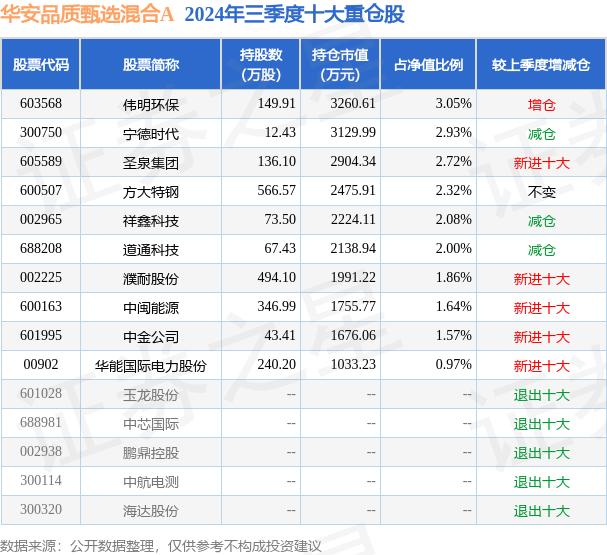Select stock code 600507

[x=41, y=191]
